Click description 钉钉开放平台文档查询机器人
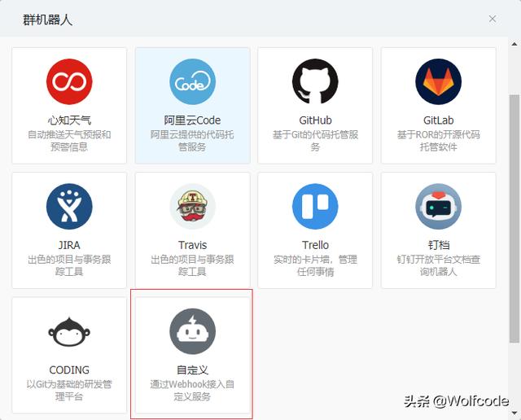The image size is (521, 420). tap(438, 265)
